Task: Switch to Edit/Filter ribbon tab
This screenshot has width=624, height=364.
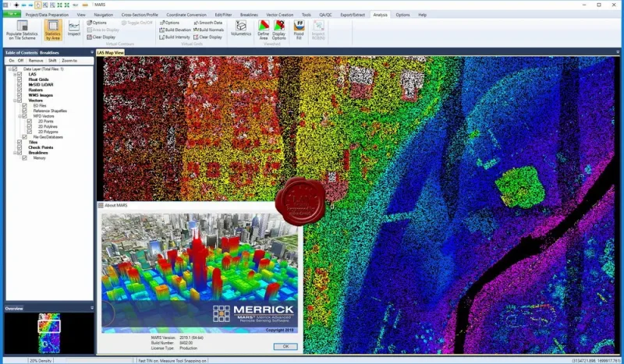Action: pyautogui.click(x=223, y=15)
